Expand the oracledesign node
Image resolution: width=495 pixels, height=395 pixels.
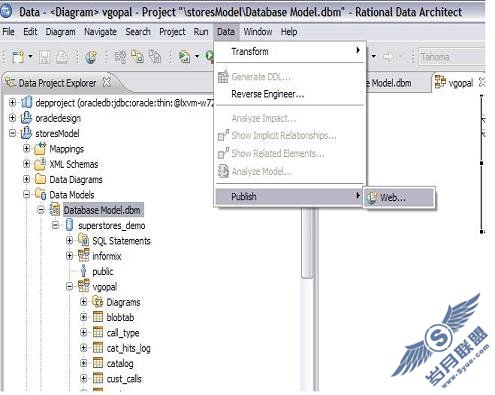(12, 118)
